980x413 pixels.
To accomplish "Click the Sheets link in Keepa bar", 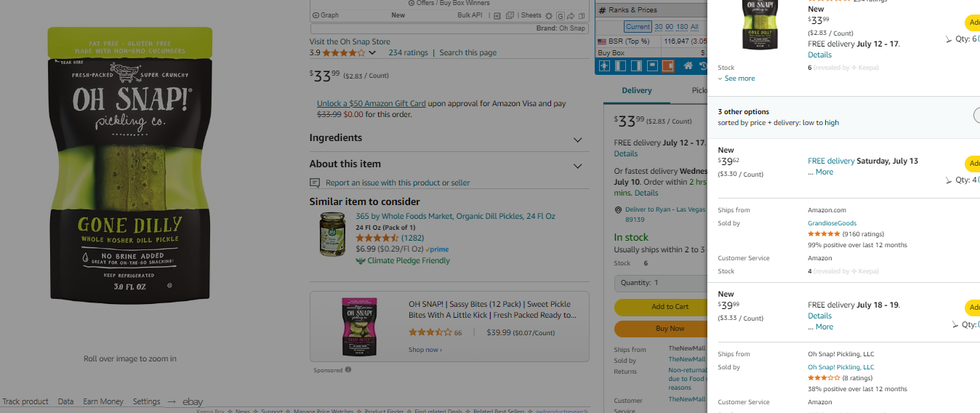I will [x=531, y=15].
